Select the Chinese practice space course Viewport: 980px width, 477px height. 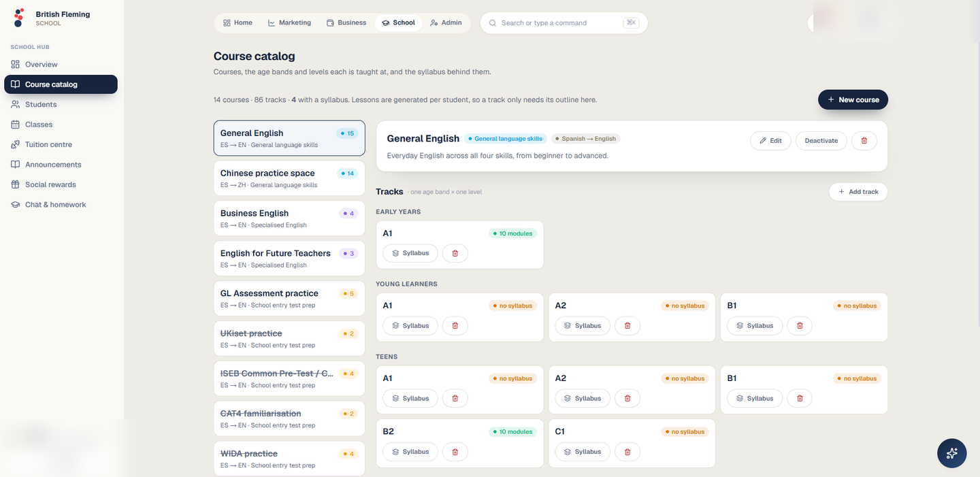pos(289,178)
